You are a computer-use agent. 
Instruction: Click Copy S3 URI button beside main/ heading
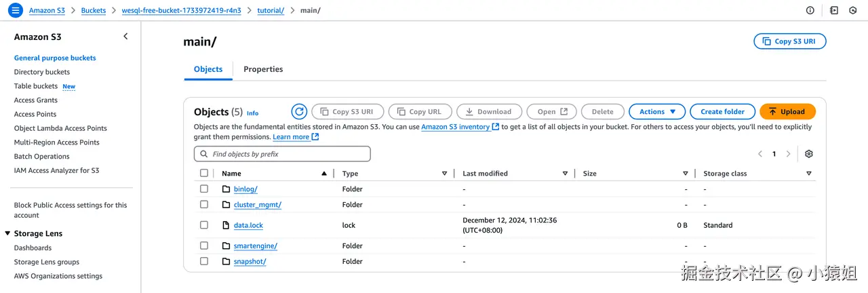[790, 41]
